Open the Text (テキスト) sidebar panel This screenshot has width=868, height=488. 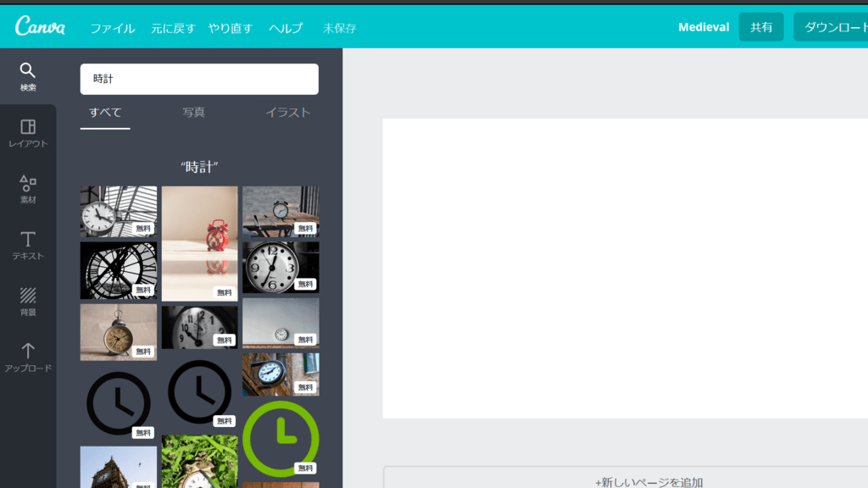[28, 246]
